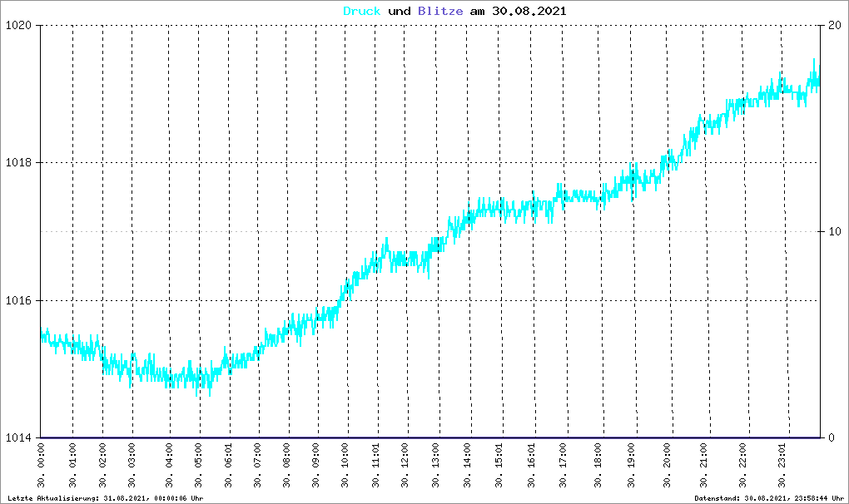Pick the '30. 00:00' time axis label
This screenshot has width=849, height=504.
(42, 467)
